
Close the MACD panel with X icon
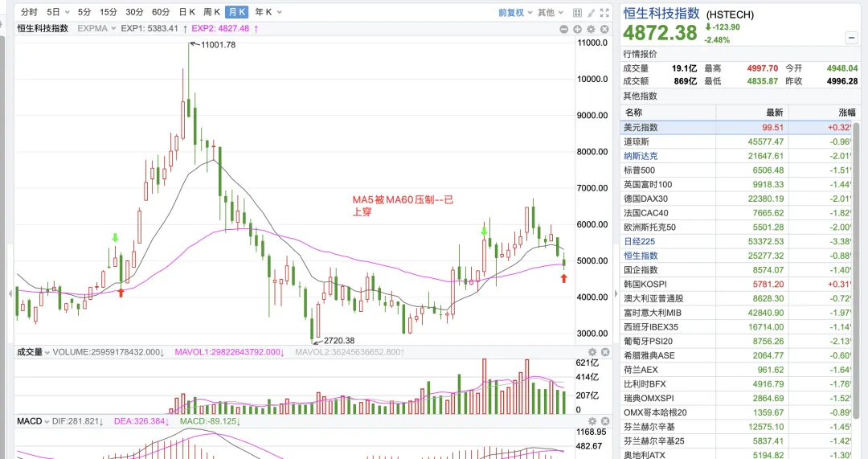coord(605,421)
